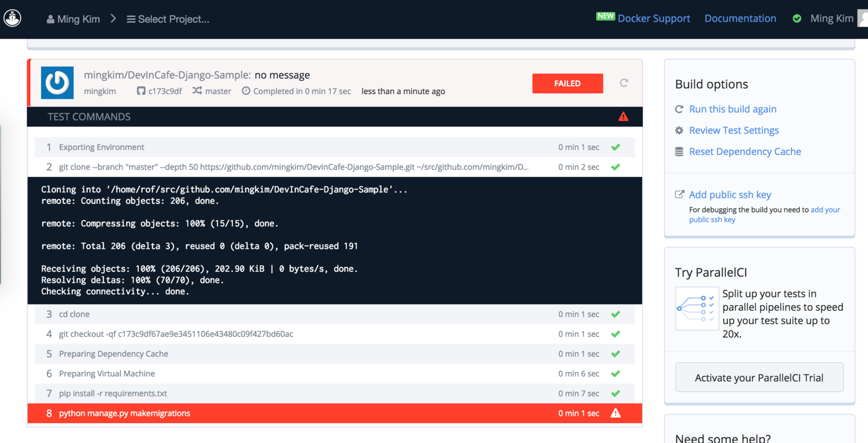The height and width of the screenshot is (443, 868).
Task: Click the Build options heading
Action: pos(711,84)
